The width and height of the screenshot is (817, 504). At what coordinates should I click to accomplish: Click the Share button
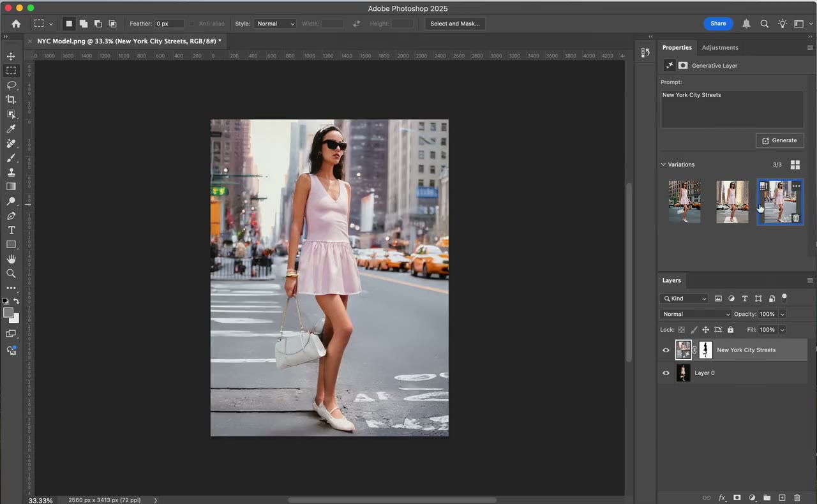pos(718,24)
